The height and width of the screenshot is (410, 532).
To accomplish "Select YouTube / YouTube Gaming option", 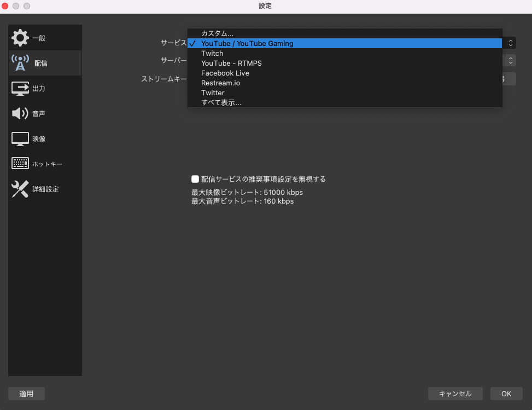I will tap(344, 43).
